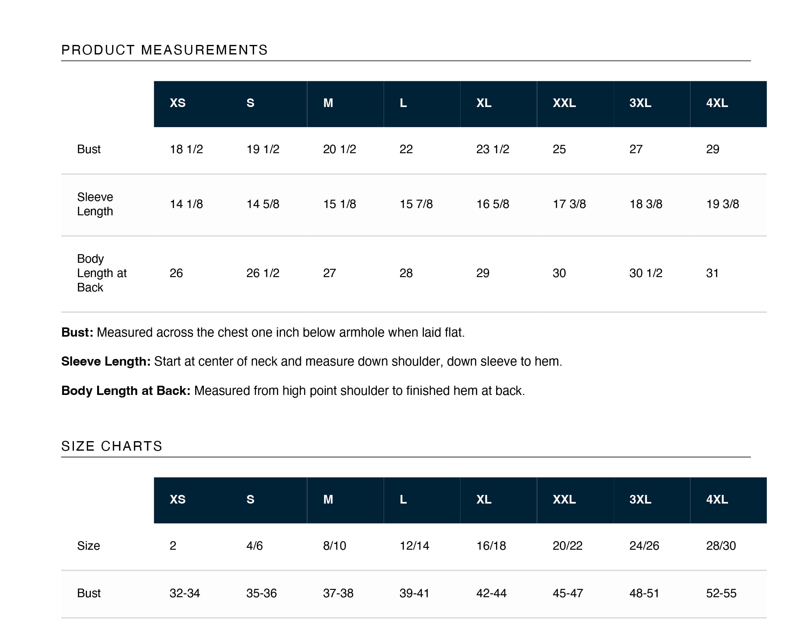Click the 19 3/8 sleeve length cell

pyautogui.click(x=723, y=204)
